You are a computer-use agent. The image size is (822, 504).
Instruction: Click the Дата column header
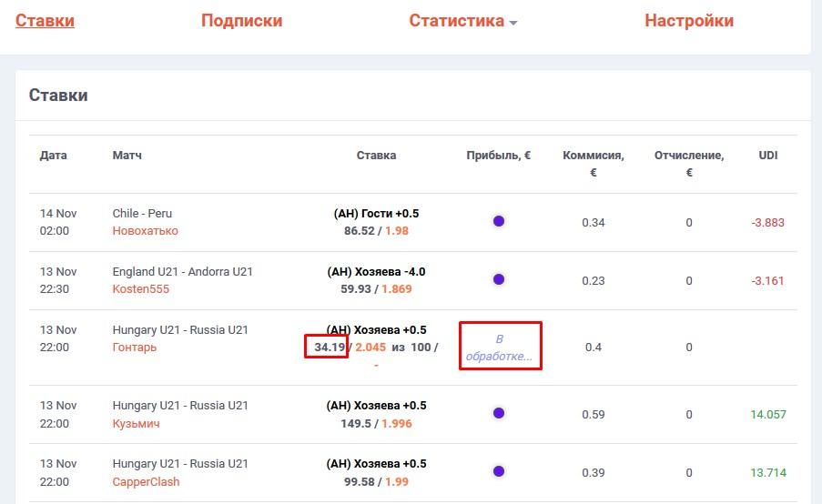pyautogui.click(x=54, y=156)
